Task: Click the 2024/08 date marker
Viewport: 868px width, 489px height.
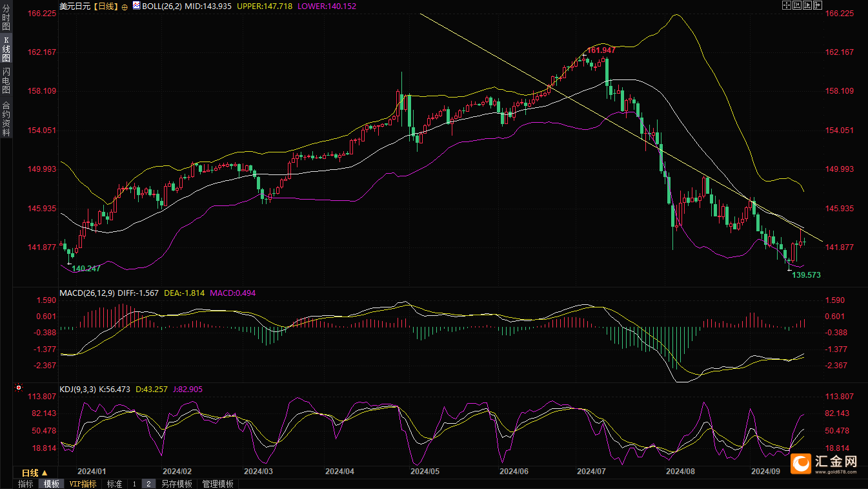Action: 680,472
